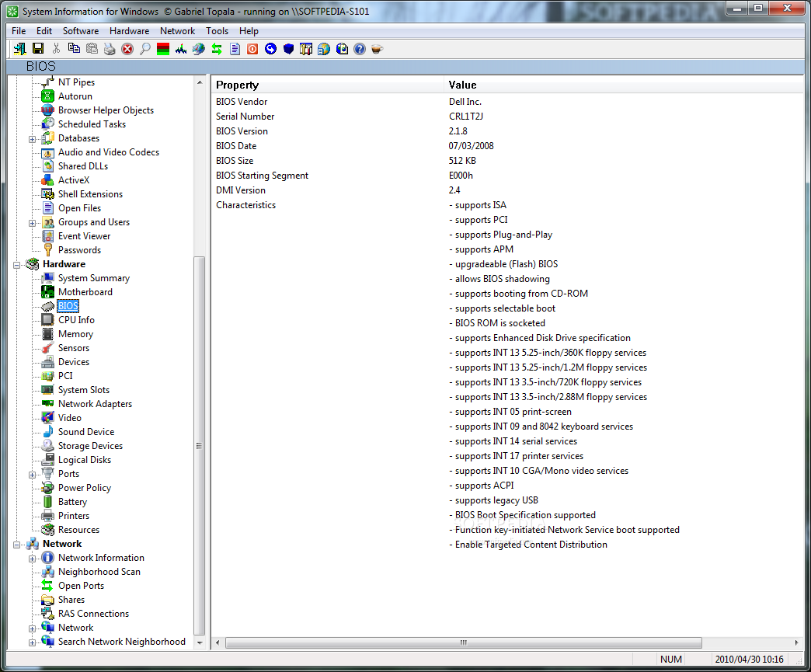Viewport: 811px width, 672px height.
Task: Click the Copy toolbar icon
Action: [x=74, y=49]
